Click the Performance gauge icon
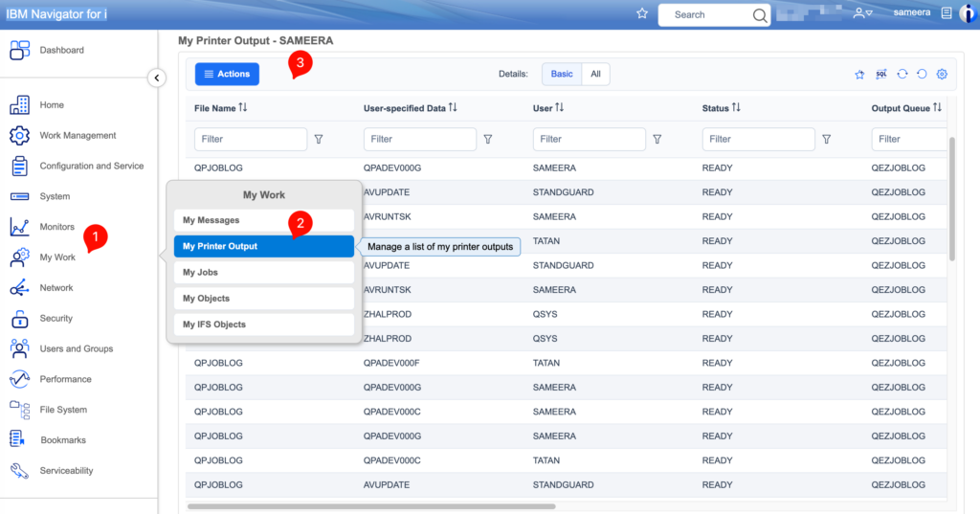Viewport: 980px width, 514px height. point(19,379)
